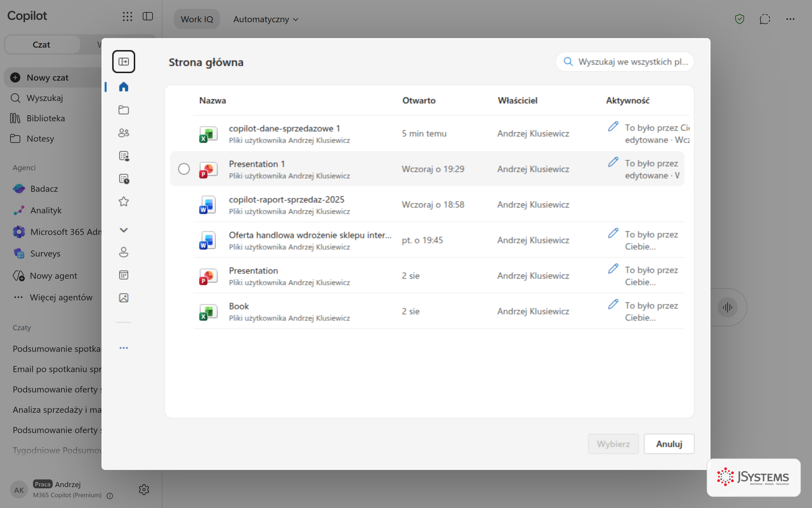Click the list-with-person icon in picker sidebar
Viewport: 812px width, 508px height.
(123, 156)
